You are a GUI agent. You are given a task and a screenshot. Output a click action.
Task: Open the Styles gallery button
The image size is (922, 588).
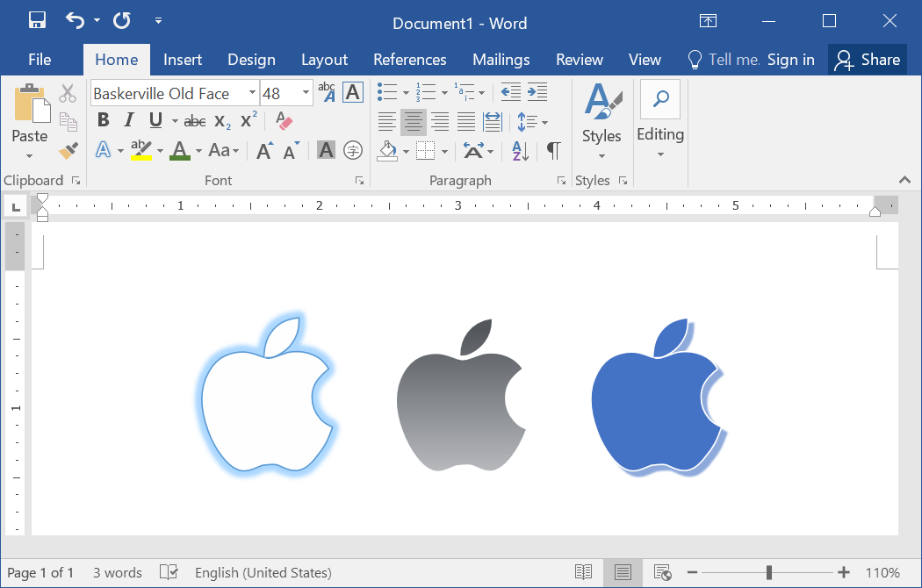[x=601, y=121]
